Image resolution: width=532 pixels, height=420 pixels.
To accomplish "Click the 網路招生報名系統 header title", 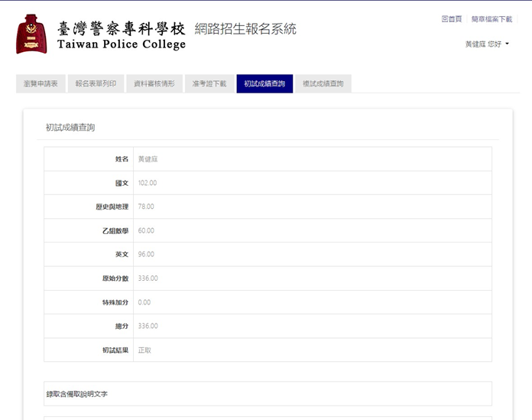I will (245, 29).
